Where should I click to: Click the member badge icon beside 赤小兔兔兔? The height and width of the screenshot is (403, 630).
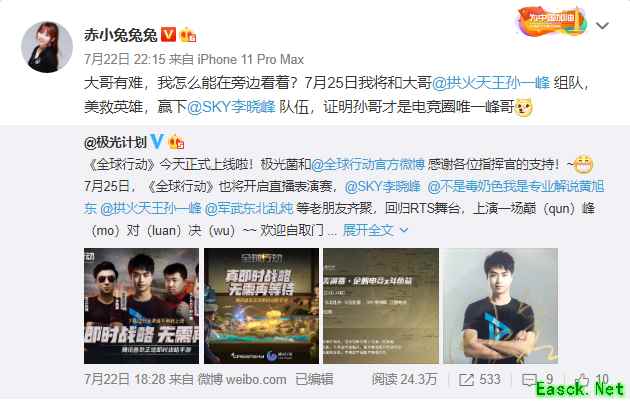pyautogui.click(x=188, y=35)
